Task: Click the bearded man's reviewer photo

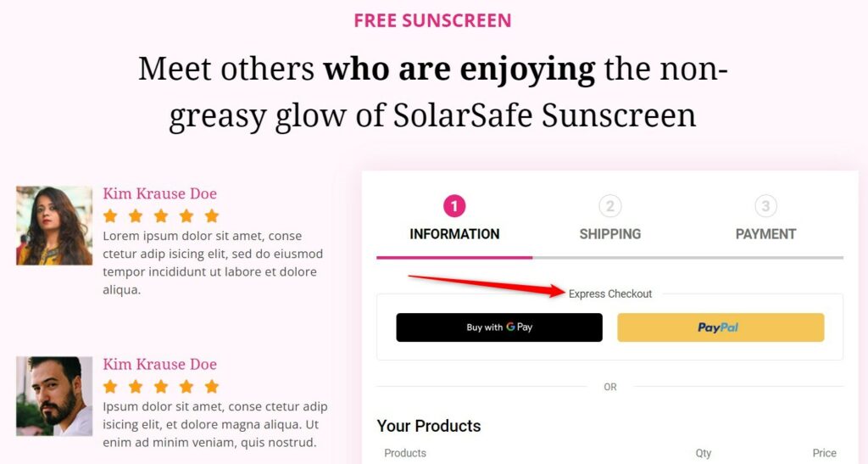Action: point(54,396)
